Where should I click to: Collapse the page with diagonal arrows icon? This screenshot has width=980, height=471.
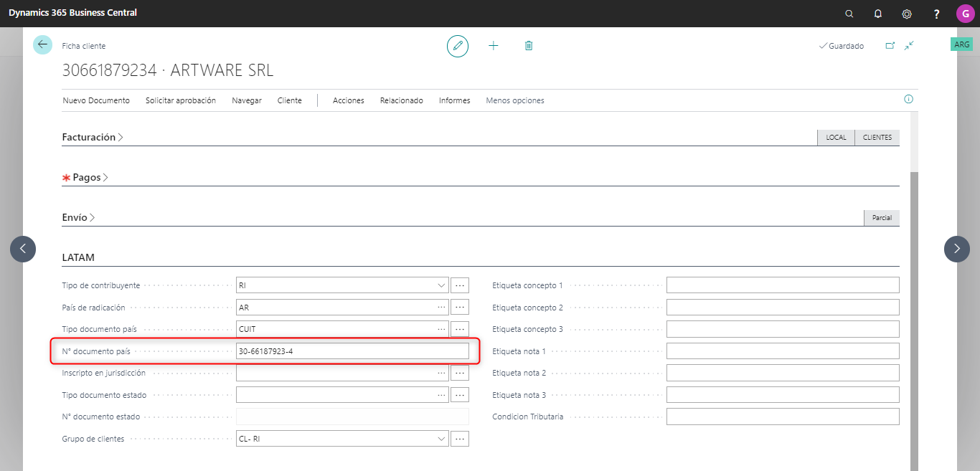point(909,46)
